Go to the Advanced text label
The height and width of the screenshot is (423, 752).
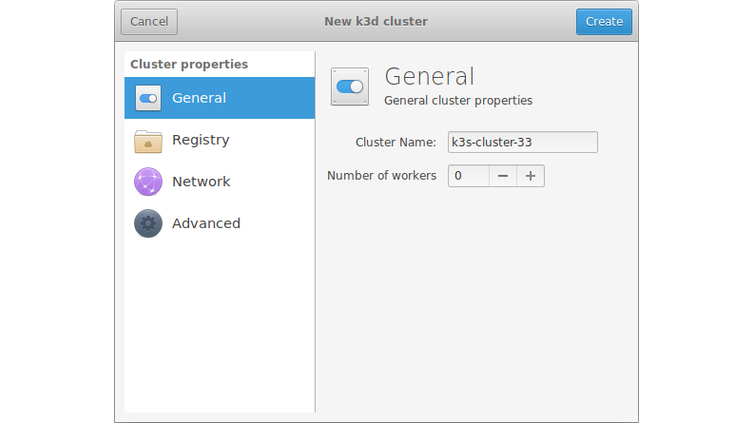pyautogui.click(x=206, y=224)
